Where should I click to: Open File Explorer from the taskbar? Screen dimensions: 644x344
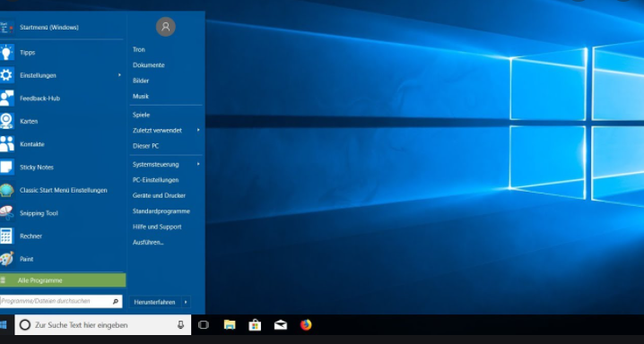230,325
